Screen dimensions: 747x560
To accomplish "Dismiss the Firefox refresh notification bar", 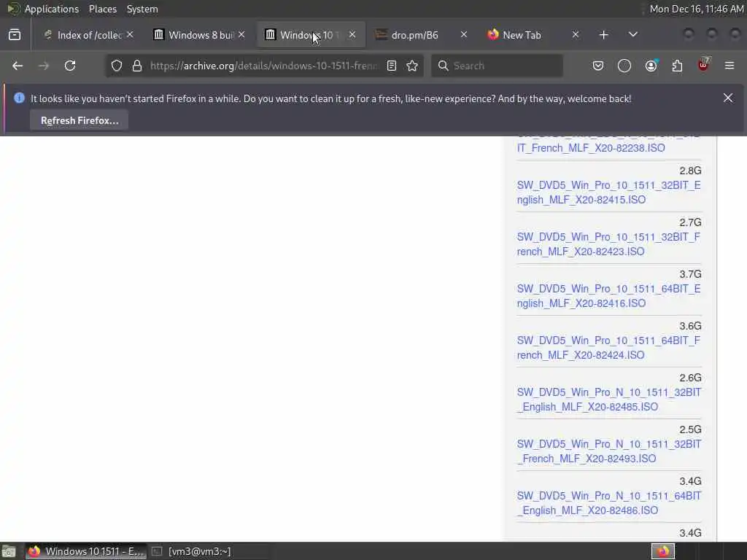I will (728, 98).
